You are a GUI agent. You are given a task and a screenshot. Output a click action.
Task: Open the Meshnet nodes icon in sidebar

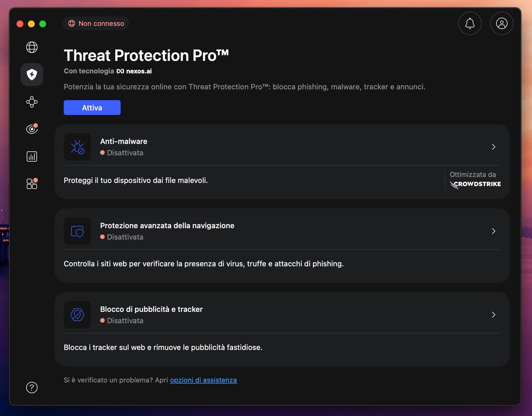click(32, 102)
